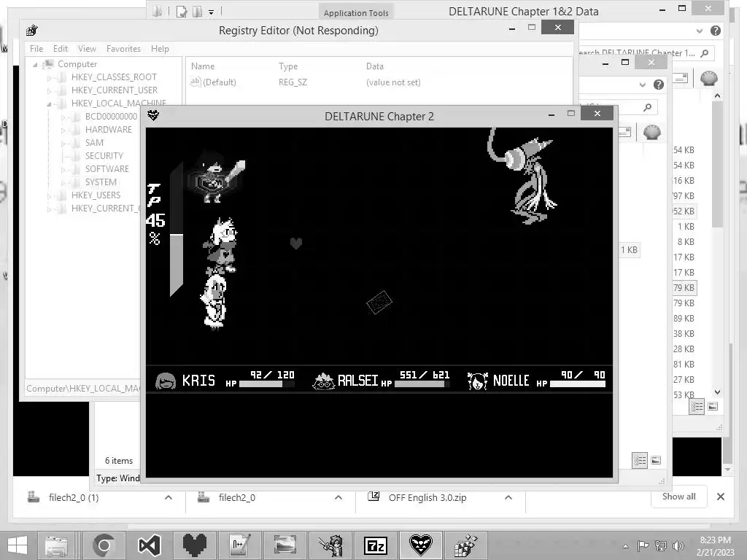Click the DELTARUNE Chapter 2 title bar icon
This screenshot has width=747, height=560.
pos(153,115)
